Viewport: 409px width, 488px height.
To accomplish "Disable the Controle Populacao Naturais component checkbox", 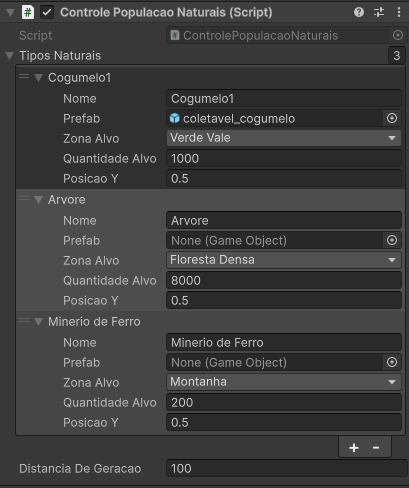I will point(47,13).
